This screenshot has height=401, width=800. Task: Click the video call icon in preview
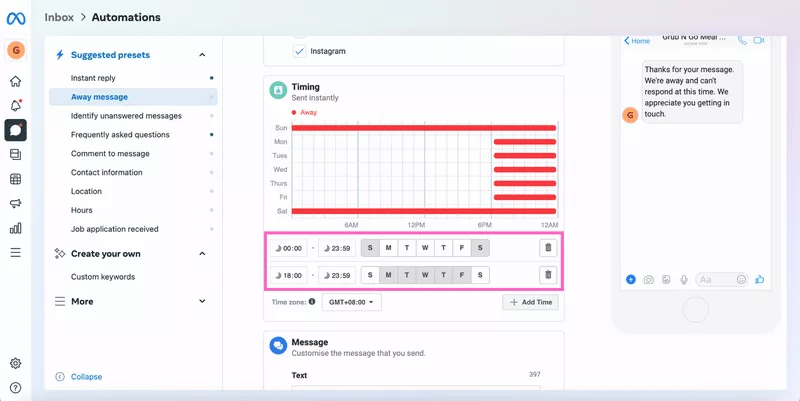click(x=759, y=40)
